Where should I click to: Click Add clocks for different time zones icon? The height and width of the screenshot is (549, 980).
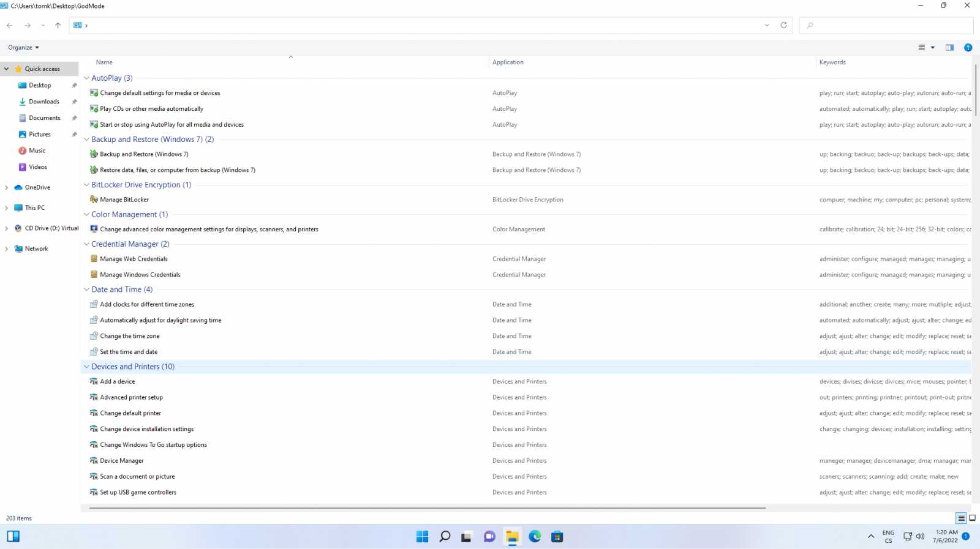94,304
